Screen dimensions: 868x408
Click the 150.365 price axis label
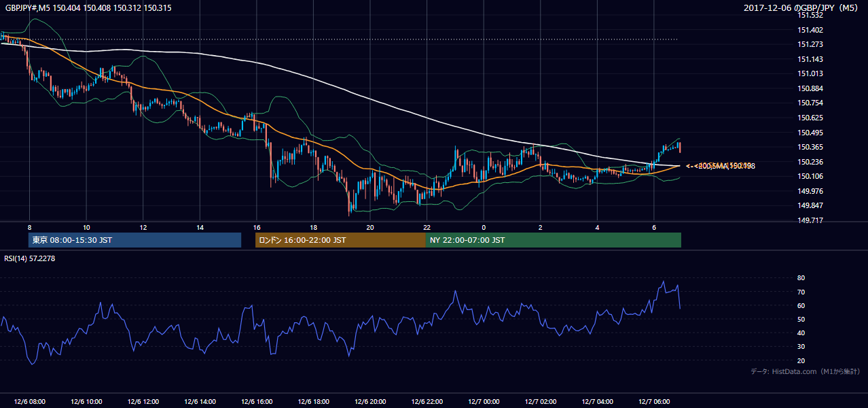[x=810, y=148]
